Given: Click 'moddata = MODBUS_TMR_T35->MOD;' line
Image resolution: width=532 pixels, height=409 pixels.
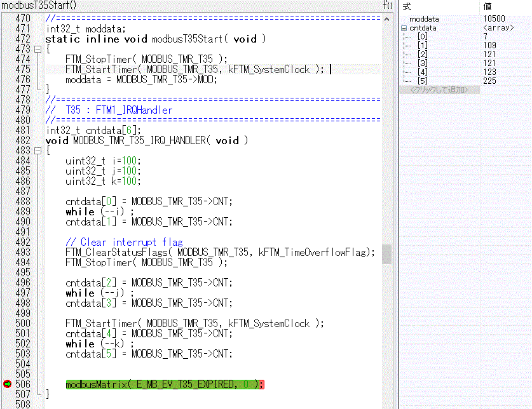Looking at the screenshot, I should click(141, 79).
